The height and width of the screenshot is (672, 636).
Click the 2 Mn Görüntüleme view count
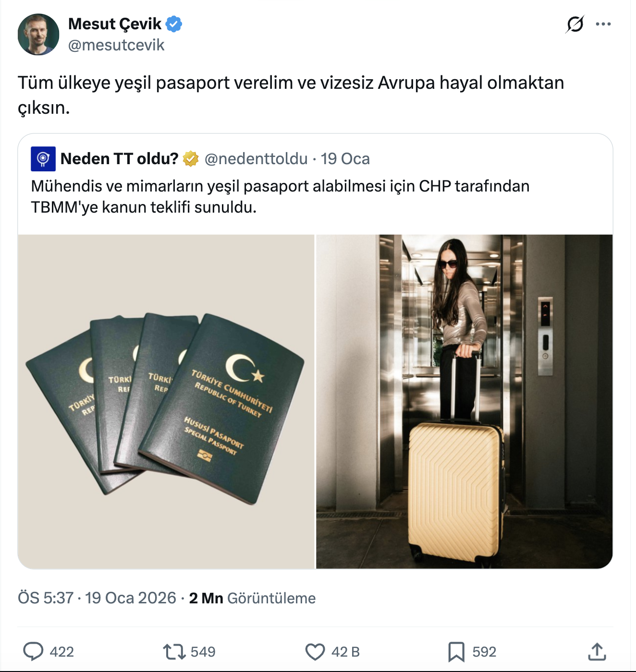point(252,598)
